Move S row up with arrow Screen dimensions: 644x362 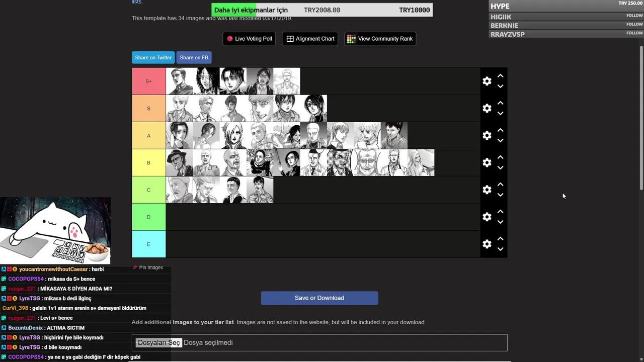coord(500,103)
